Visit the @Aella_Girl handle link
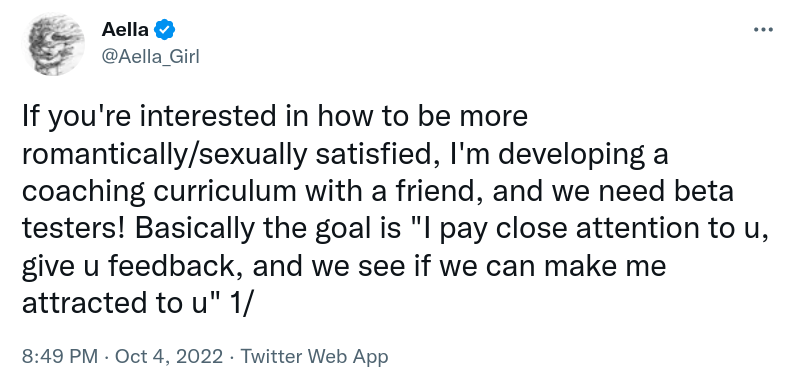The image size is (797, 387). tap(150, 57)
